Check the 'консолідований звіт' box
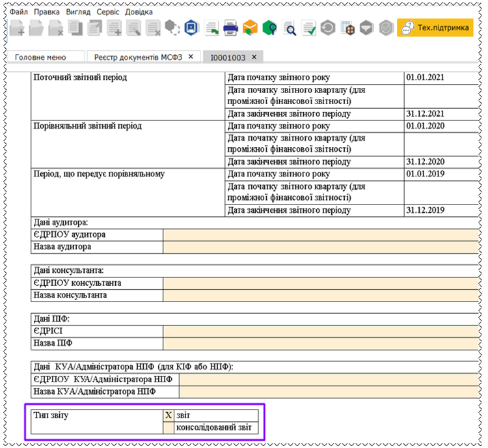The height and width of the screenshot is (448, 488). point(169,428)
